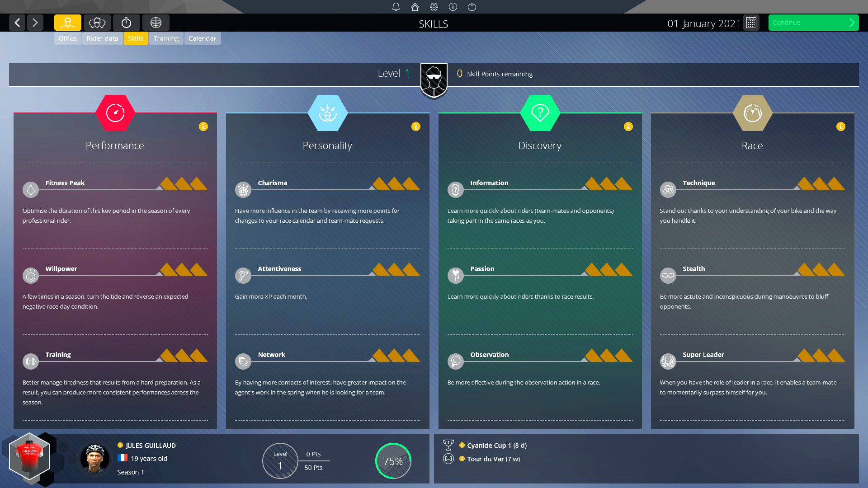Image resolution: width=868 pixels, height=488 pixels.
Task: Click Continue to advance the game
Action: [x=814, y=22]
